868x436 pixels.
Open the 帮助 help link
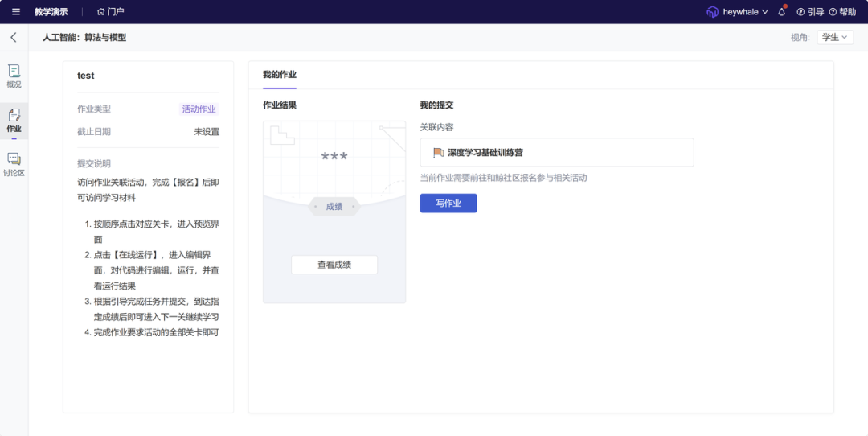pyautogui.click(x=842, y=11)
